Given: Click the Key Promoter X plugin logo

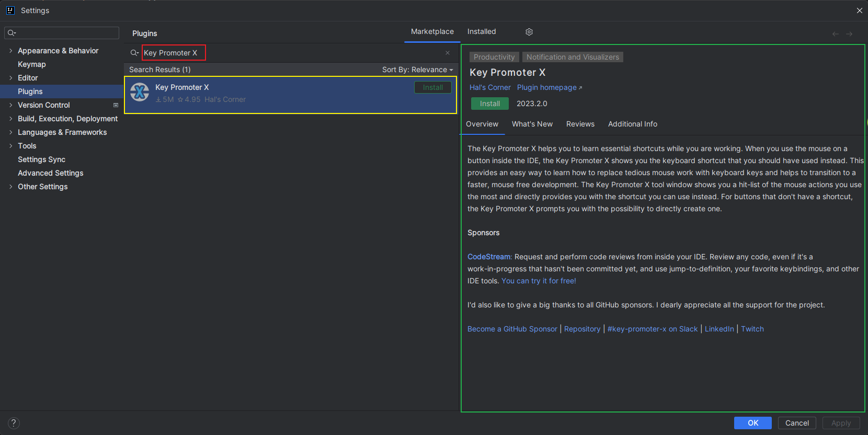Looking at the screenshot, I should pyautogui.click(x=140, y=93).
